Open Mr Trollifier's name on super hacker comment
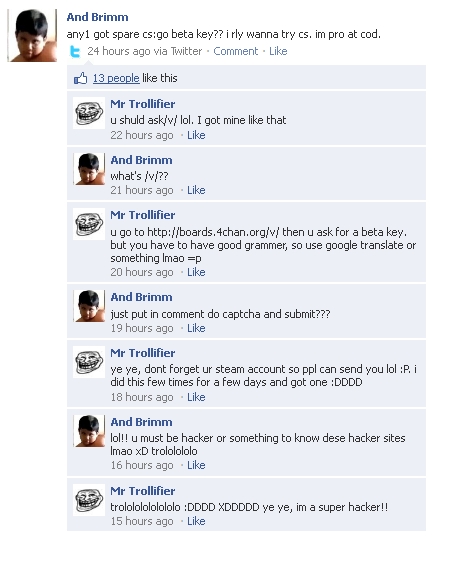This screenshot has height=562, width=469. pyautogui.click(x=143, y=491)
